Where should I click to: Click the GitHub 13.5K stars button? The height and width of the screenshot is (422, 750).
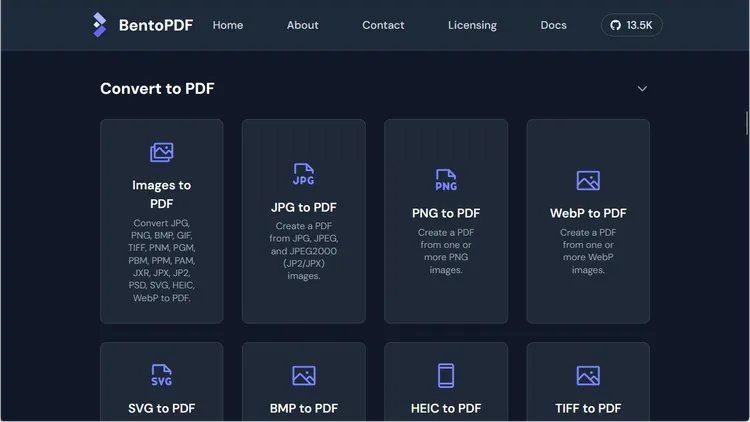click(631, 25)
